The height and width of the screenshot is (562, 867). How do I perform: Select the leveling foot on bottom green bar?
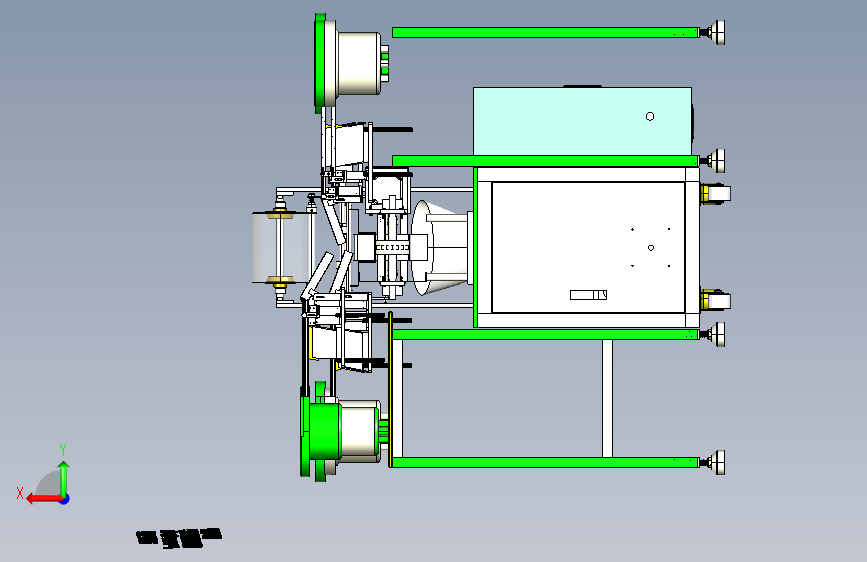[713, 462]
